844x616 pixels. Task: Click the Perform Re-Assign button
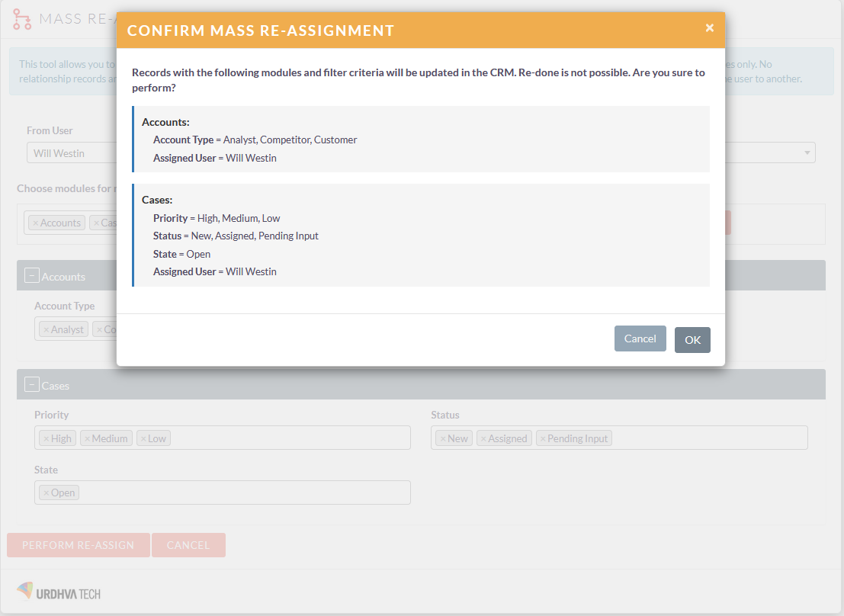(x=78, y=544)
